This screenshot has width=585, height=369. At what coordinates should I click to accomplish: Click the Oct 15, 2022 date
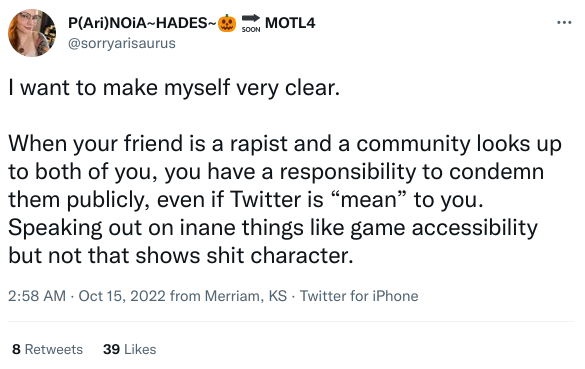122,296
